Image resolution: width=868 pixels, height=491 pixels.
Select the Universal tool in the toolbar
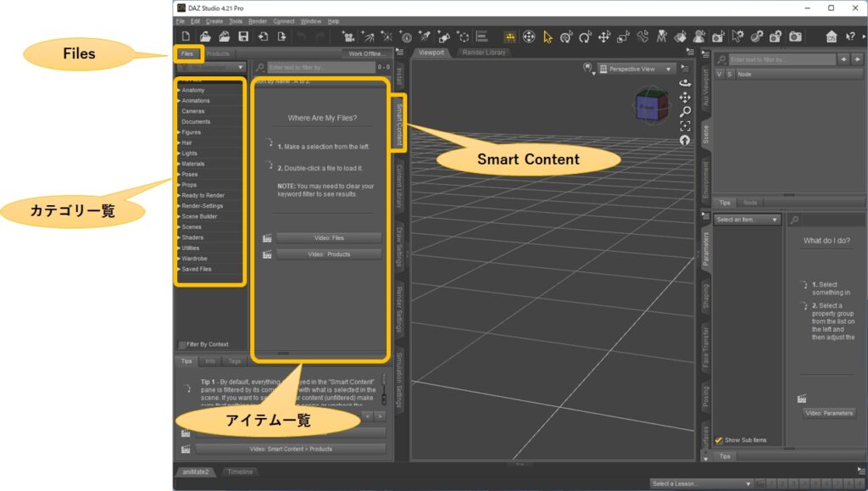[528, 36]
